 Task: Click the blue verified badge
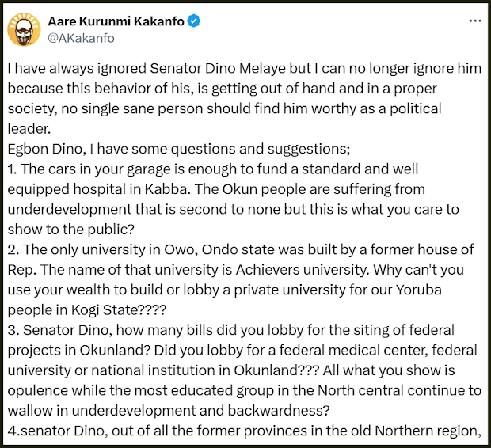pos(192,20)
